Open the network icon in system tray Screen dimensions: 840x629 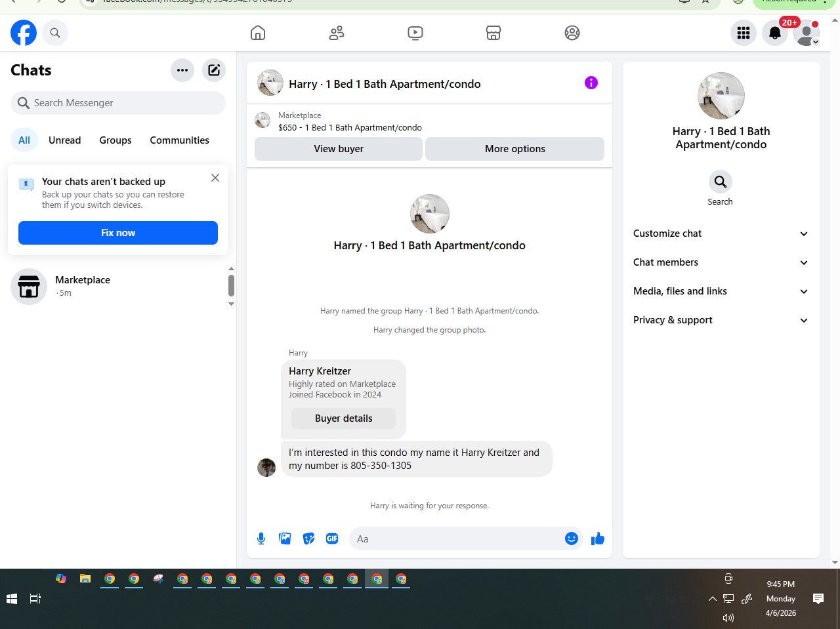click(x=728, y=599)
